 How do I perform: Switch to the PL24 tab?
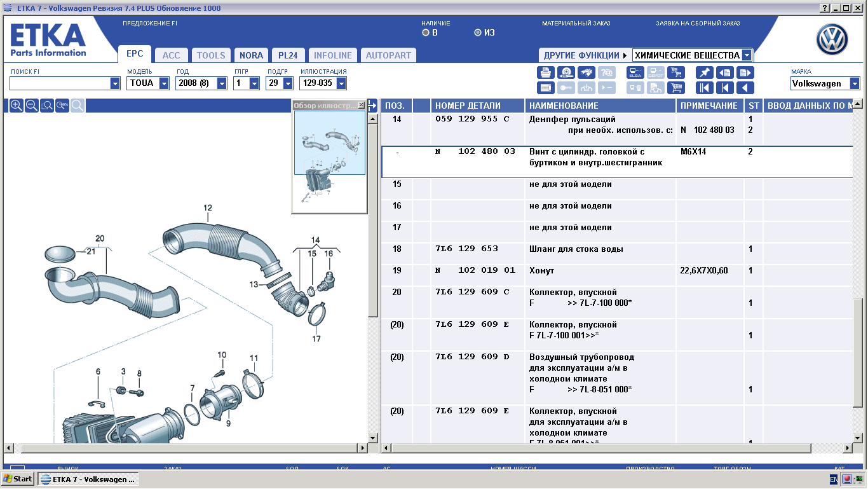[288, 55]
